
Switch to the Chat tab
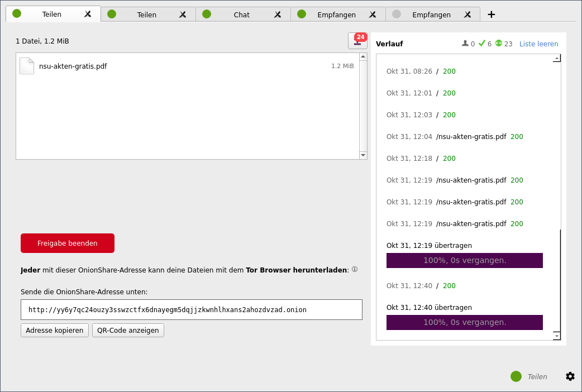[x=241, y=15]
